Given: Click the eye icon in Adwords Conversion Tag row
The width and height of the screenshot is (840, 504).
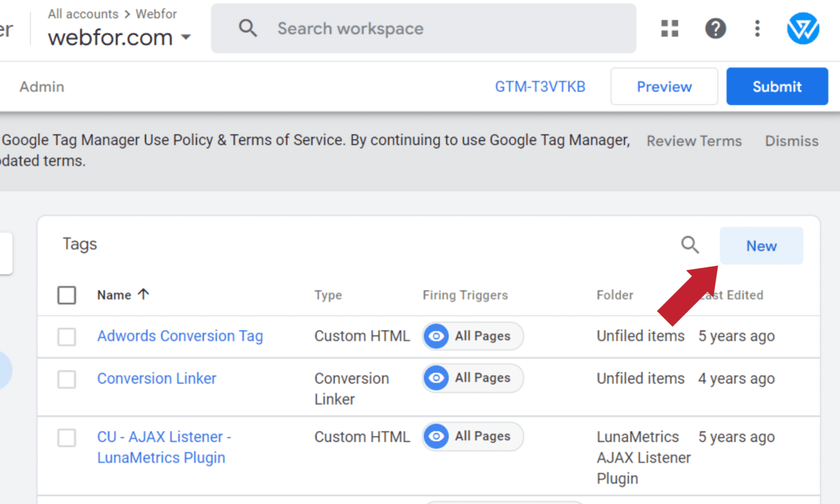Looking at the screenshot, I should [436, 336].
